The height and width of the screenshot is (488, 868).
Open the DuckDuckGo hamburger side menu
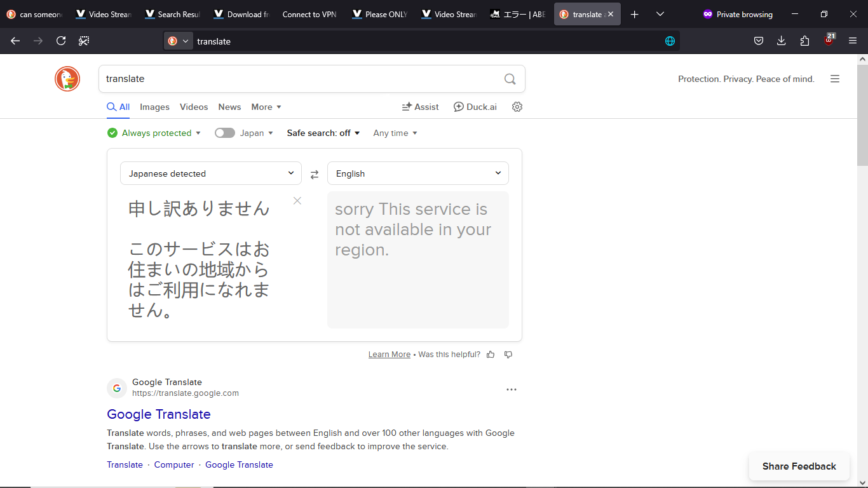pyautogui.click(x=835, y=79)
